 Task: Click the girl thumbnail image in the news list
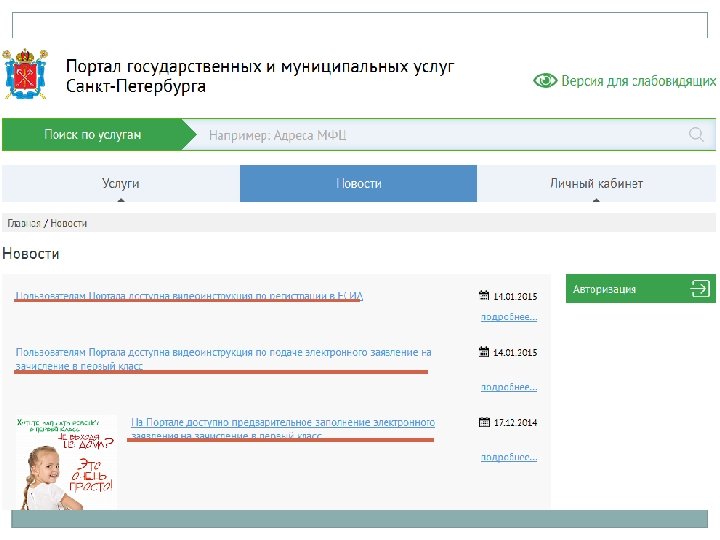66,462
